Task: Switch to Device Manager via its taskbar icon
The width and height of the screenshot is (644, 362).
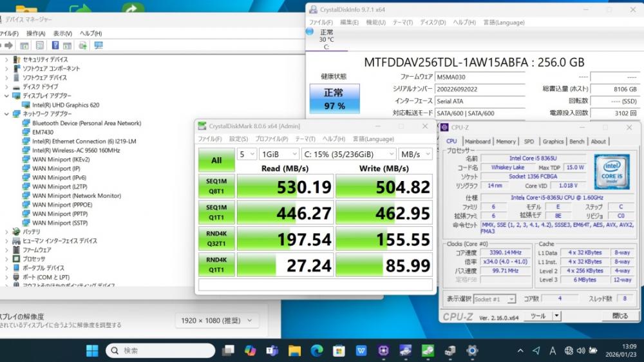Action: click(x=450, y=350)
